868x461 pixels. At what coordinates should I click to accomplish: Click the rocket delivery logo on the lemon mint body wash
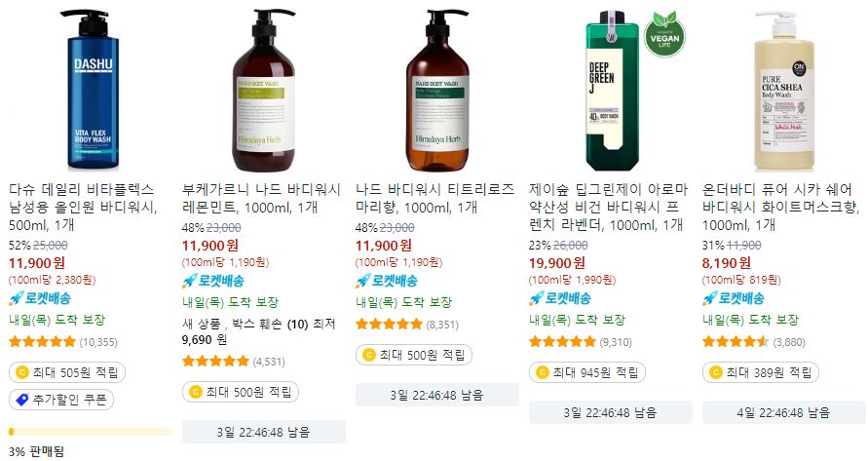coord(213,281)
